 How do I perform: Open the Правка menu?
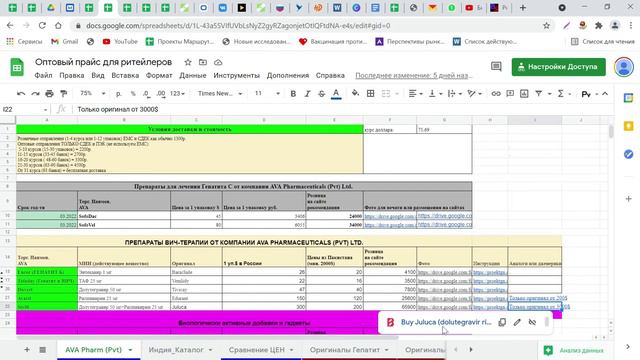tap(72, 76)
